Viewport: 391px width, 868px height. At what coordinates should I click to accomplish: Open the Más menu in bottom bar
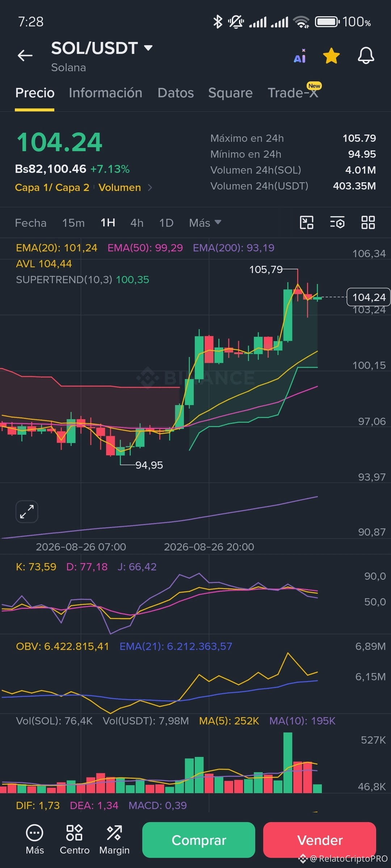35,840
